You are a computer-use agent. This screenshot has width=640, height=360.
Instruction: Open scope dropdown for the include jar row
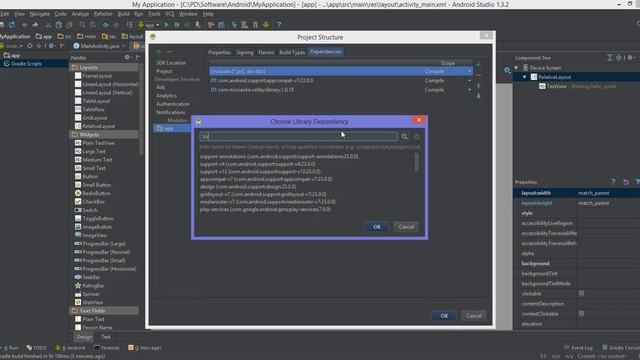tap(469, 71)
